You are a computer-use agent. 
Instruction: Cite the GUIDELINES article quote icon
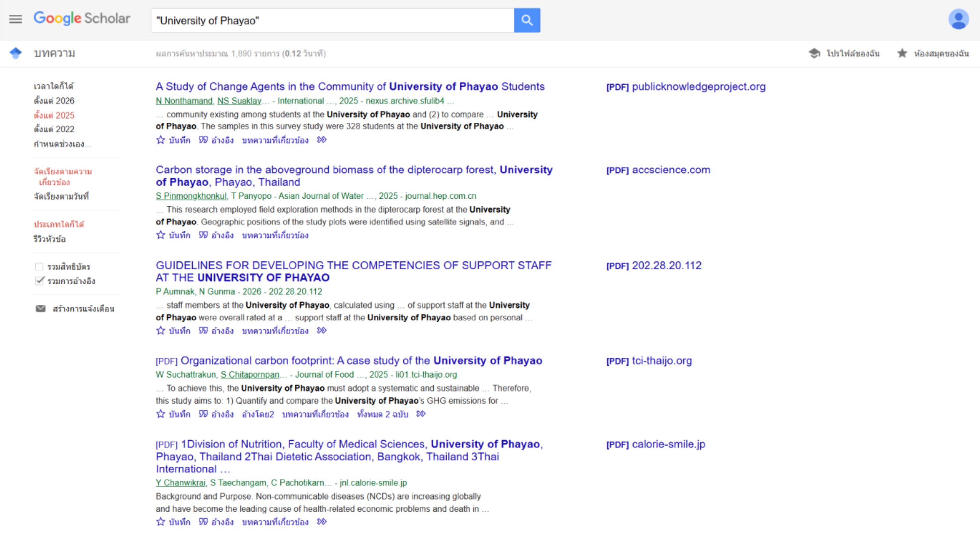pyautogui.click(x=203, y=331)
